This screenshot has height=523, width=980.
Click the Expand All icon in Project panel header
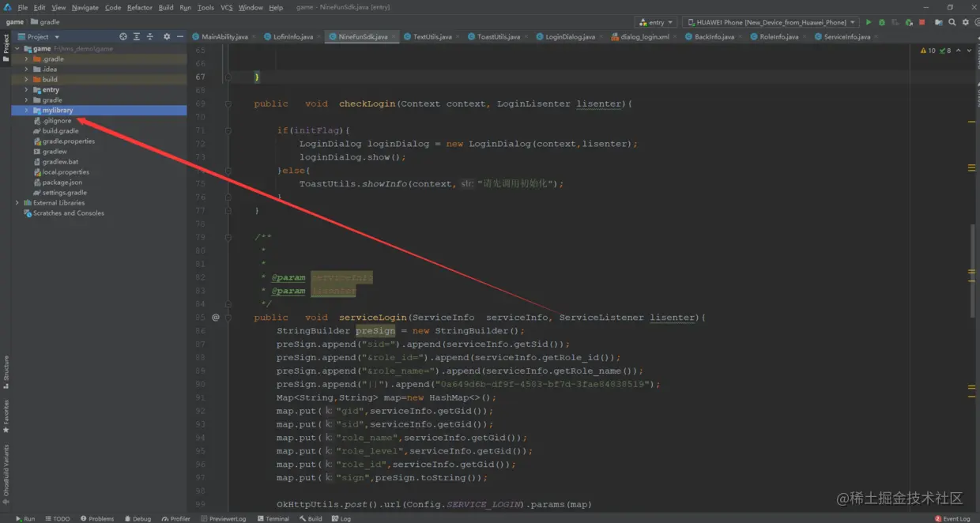coord(137,36)
